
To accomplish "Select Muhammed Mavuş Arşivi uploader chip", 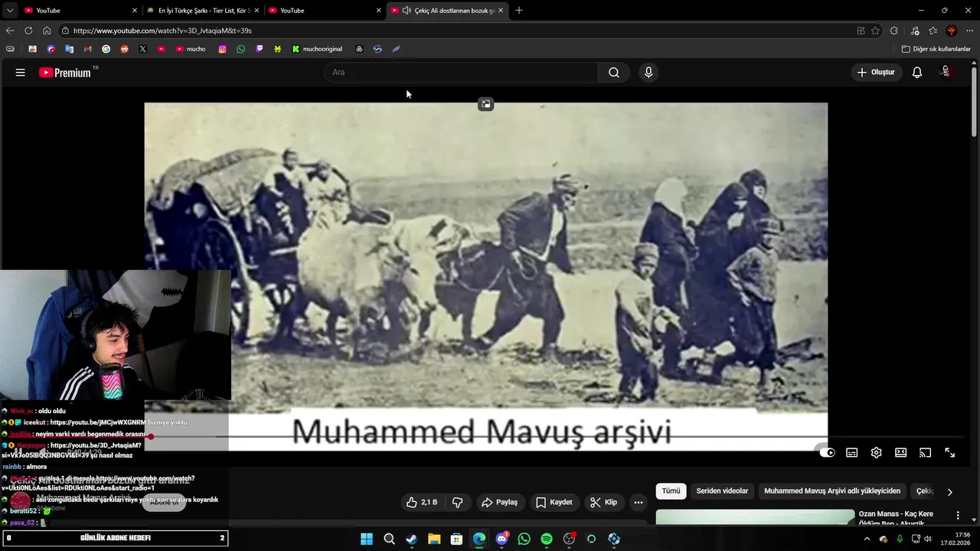I will pos(832,491).
